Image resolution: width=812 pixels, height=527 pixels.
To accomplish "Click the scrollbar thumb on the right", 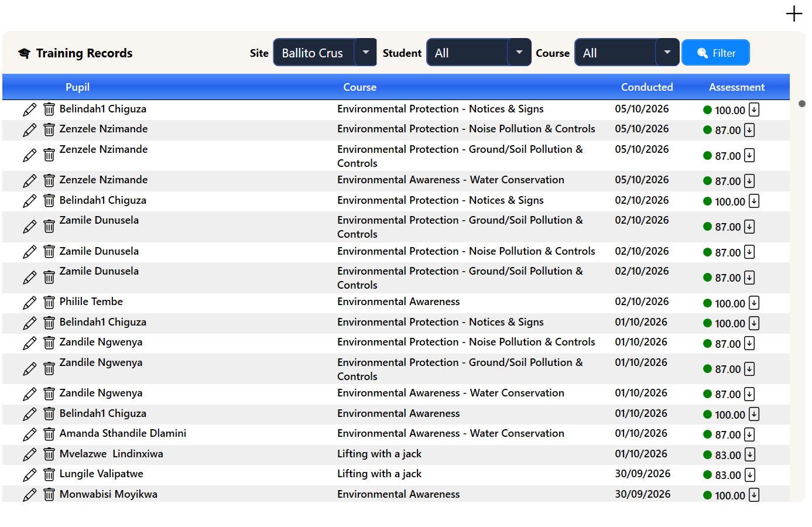I will click(x=802, y=104).
